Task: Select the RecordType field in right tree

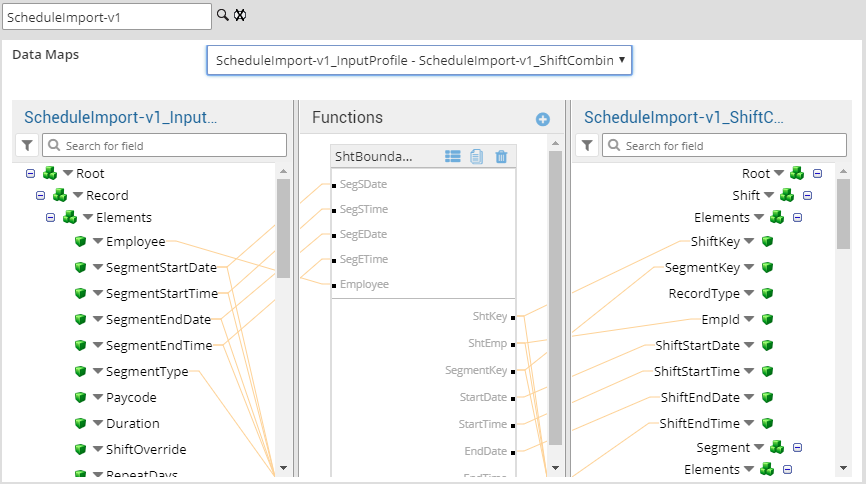Action: 704,294
